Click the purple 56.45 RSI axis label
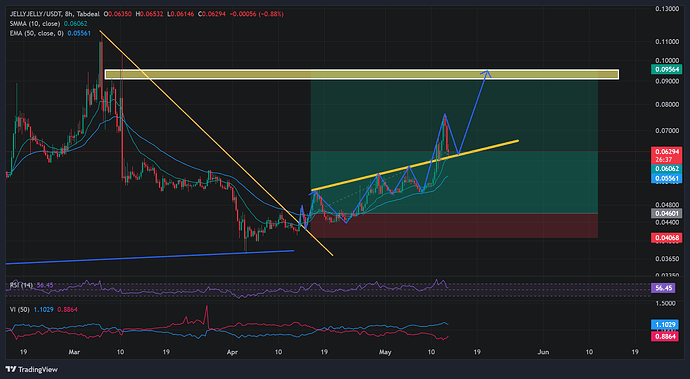 pyautogui.click(x=663, y=288)
